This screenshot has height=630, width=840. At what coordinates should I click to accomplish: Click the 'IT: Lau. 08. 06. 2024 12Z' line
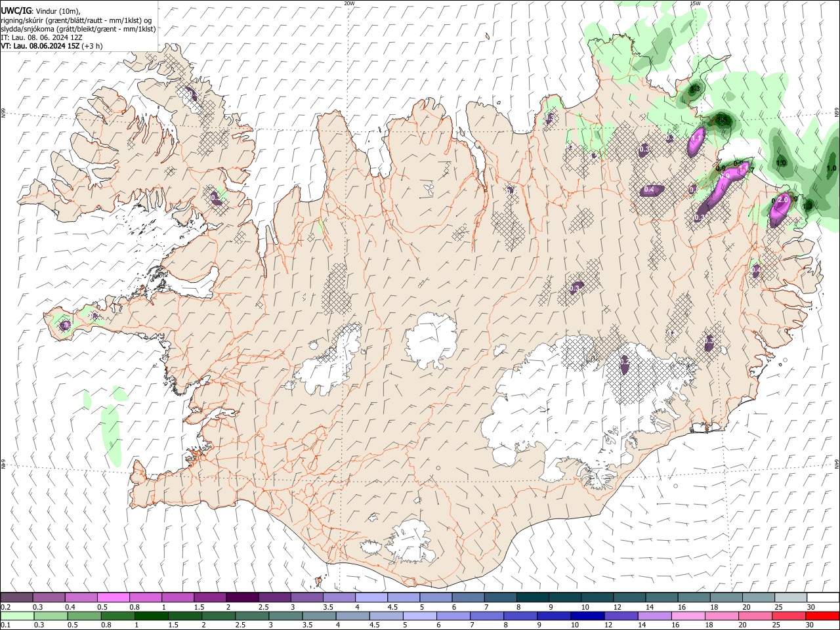pyautogui.click(x=41, y=37)
